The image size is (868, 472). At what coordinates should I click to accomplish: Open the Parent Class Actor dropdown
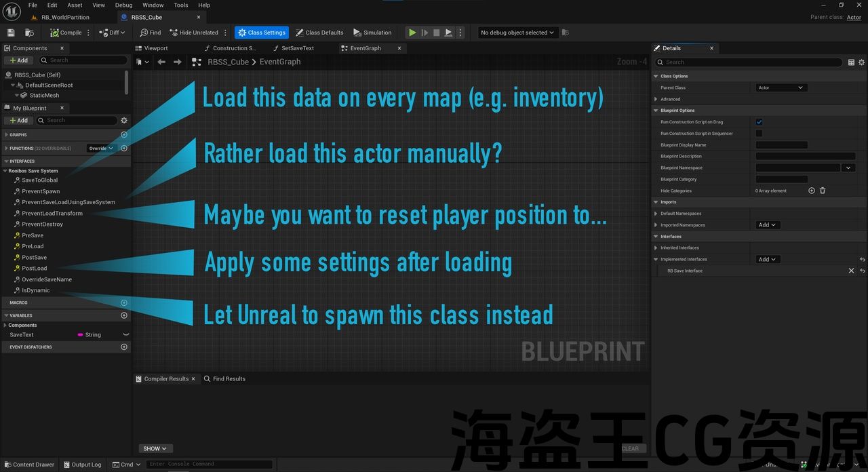coord(781,87)
